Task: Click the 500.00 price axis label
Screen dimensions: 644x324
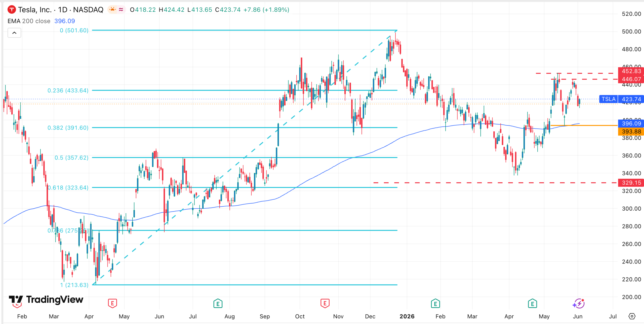Action: [x=631, y=31]
